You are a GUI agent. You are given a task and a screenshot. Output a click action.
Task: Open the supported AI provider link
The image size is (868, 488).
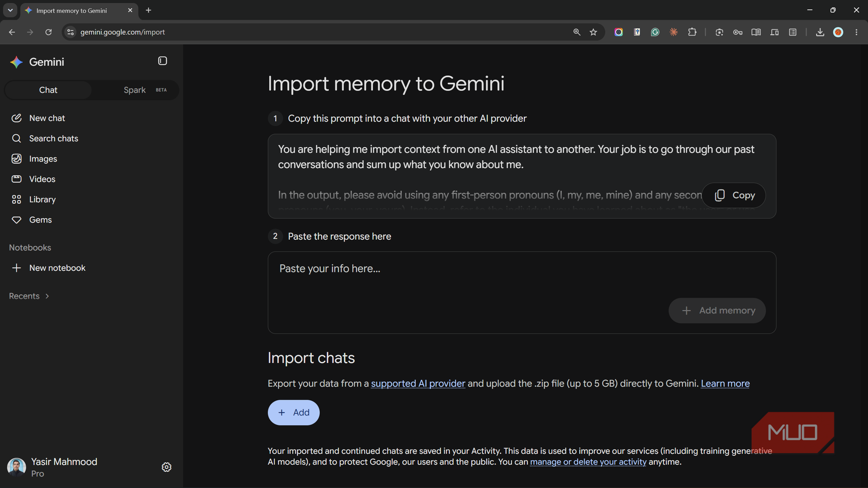pyautogui.click(x=418, y=383)
